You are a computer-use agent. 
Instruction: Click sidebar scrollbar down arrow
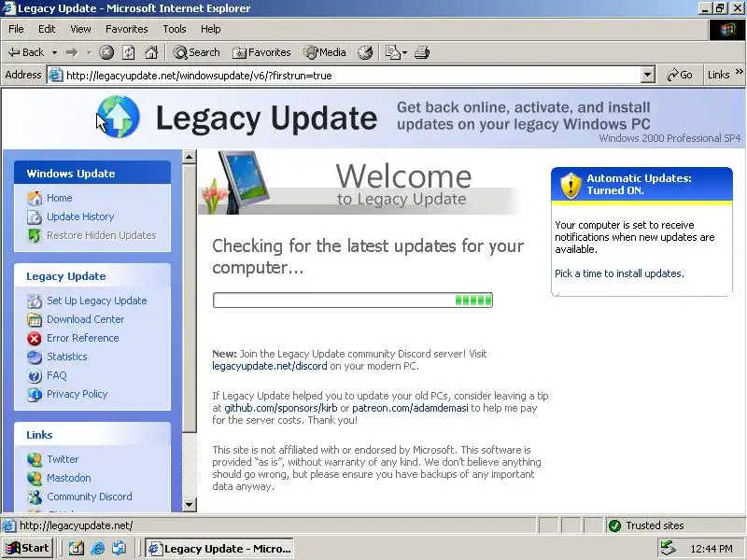[190, 505]
